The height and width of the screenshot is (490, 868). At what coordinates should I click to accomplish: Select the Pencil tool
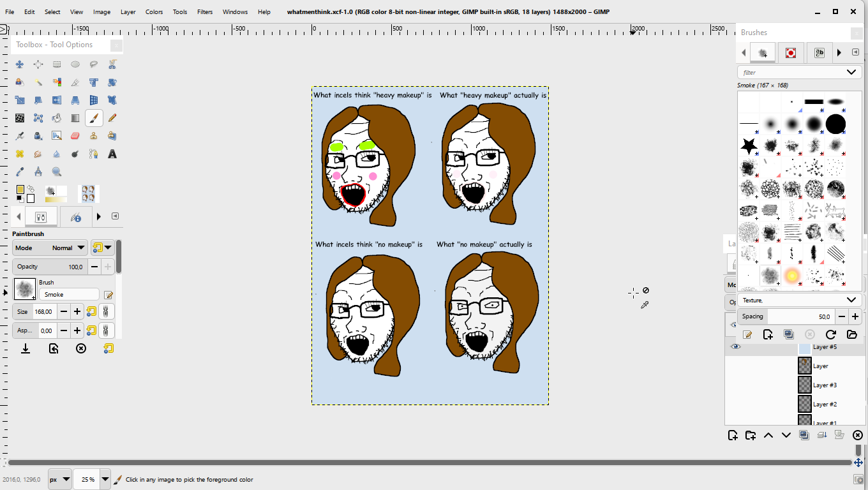pyautogui.click(x=112, y=118)
